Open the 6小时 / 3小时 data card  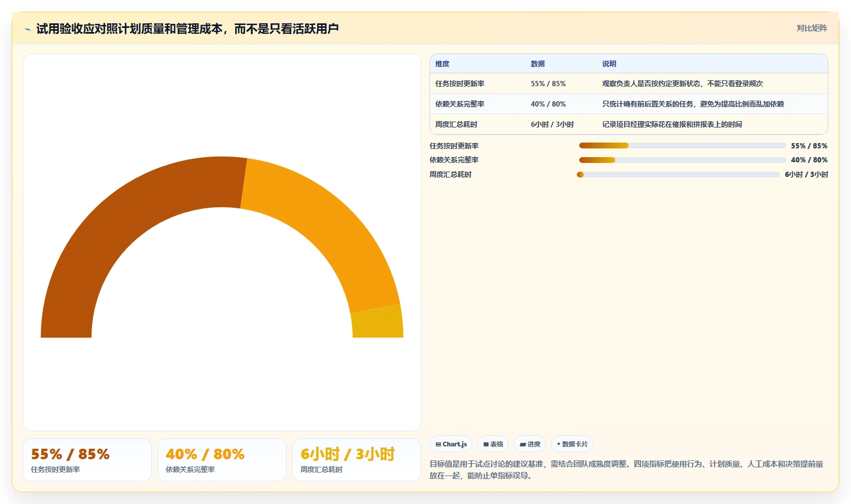point(356,460)
